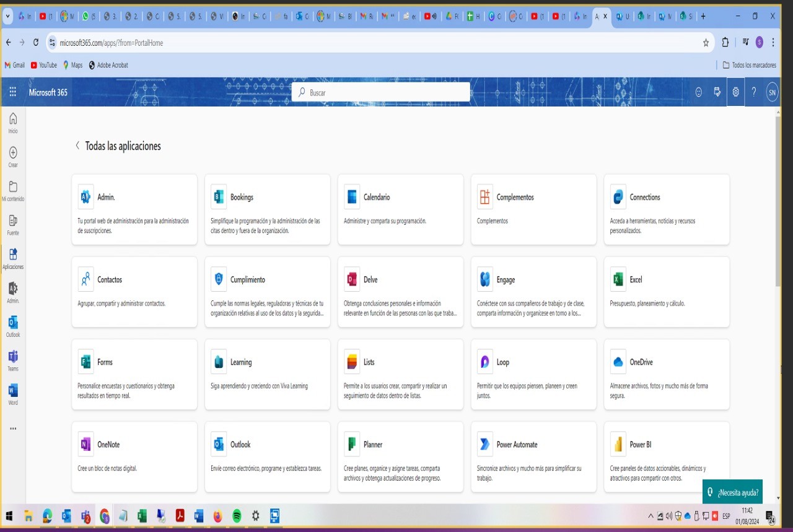Select Aplicaciones in the left sidebar
This screenshot has height=532, width=793.
13,259
